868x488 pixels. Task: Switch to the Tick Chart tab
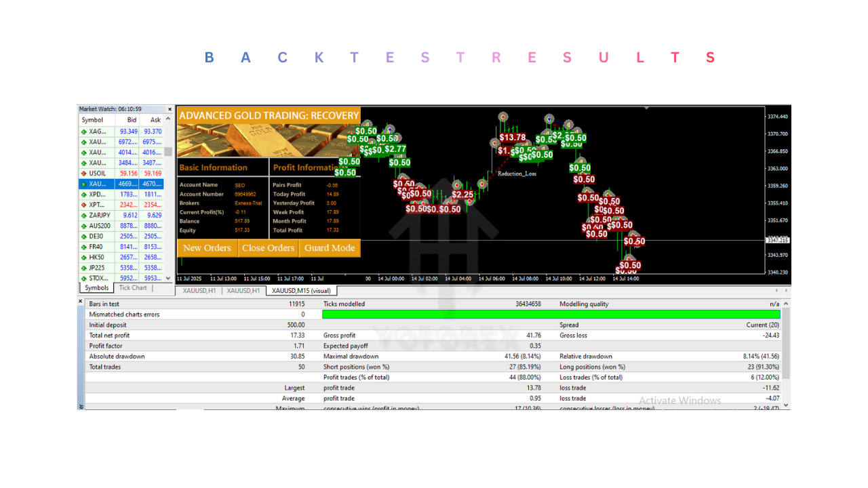pyautogui.click(x=134, y=287)
